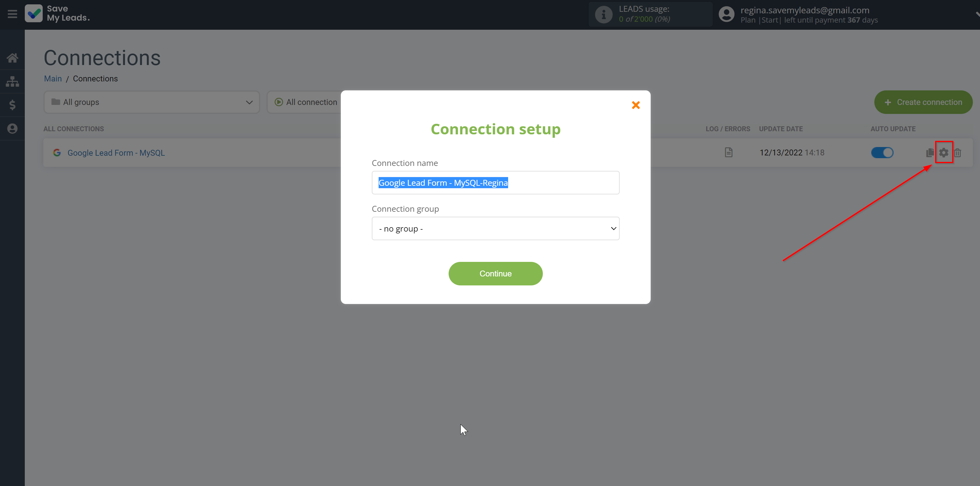Click the copy connection icon
The image size is (980, 486).
point(930,153)
